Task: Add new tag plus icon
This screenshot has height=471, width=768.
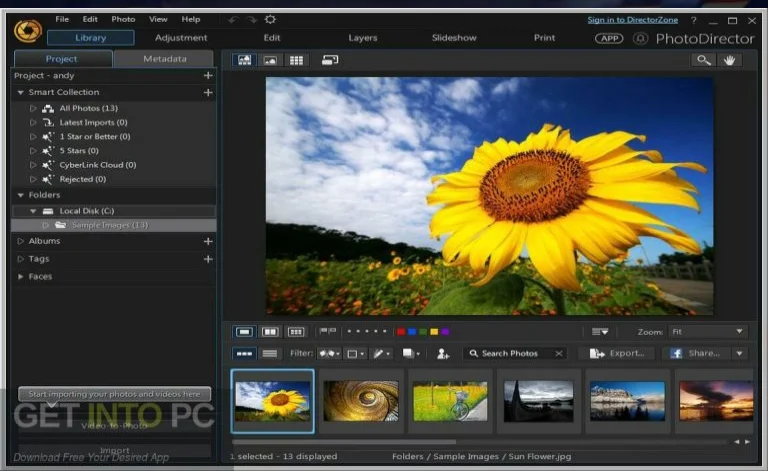Action: click(x=208, y=259)
